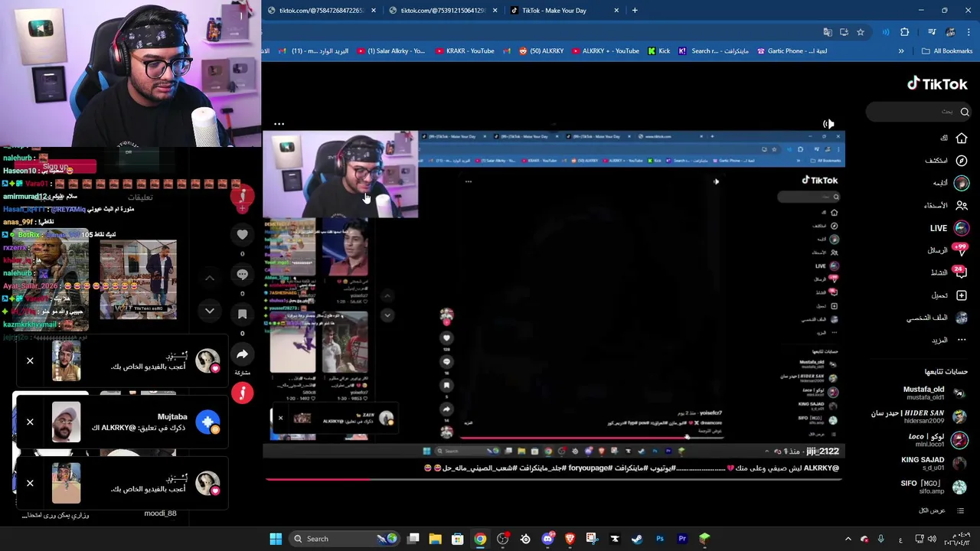Switch to the second tiktok.com browser tab
Viewport: 980px width, 551px height.
442,11
